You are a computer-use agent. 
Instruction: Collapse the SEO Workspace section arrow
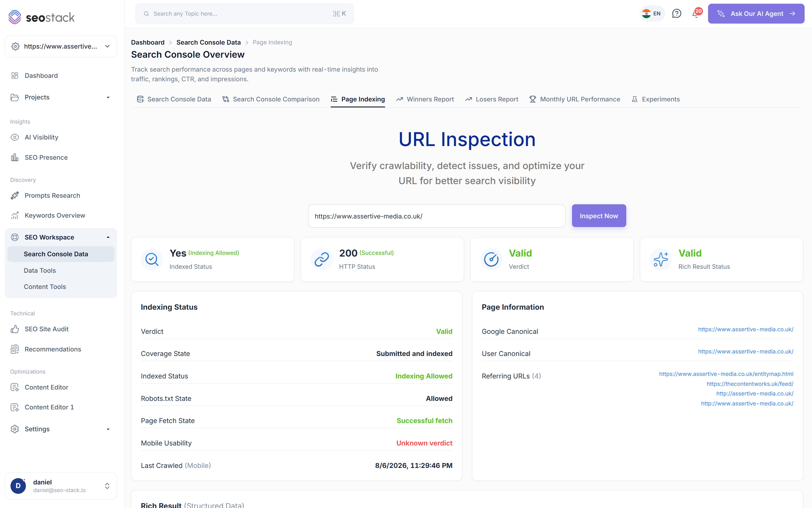(x=108, y=237)
